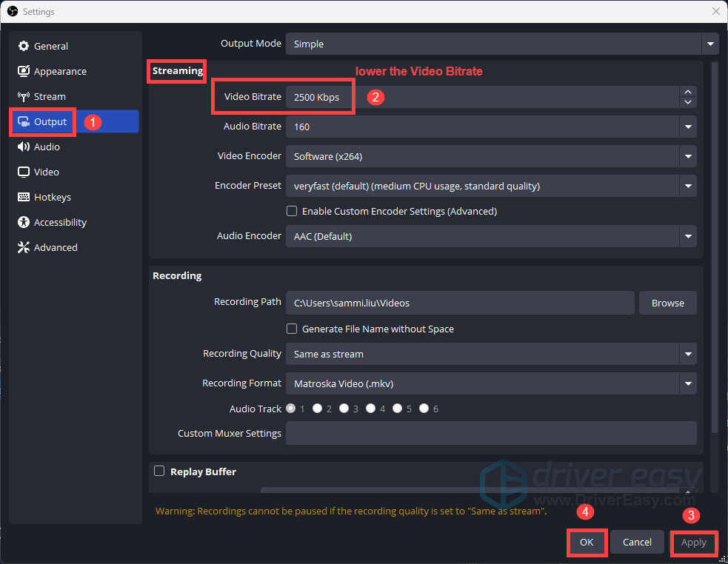Select the Hotkeys keyboard icon
The image size is (728, 564).
click(23, 197)
